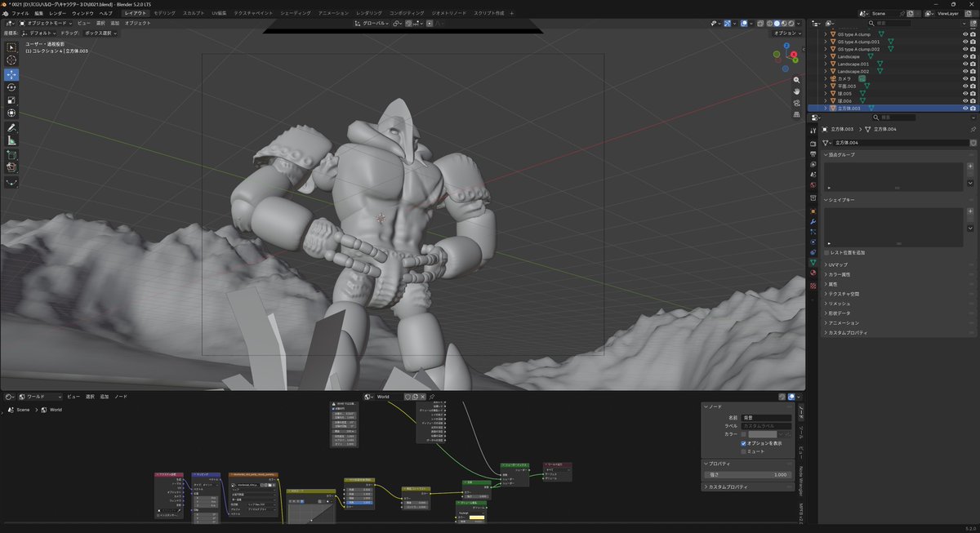Click the pin icon in properties header
This screenshot has width=980, height=533.
[973, 129]
